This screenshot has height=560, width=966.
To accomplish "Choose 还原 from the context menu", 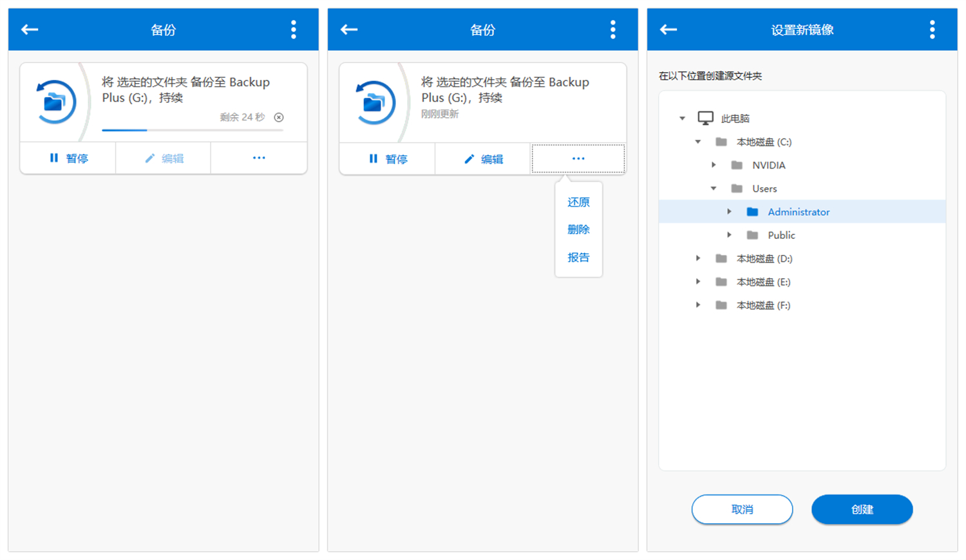I will 578,201.
